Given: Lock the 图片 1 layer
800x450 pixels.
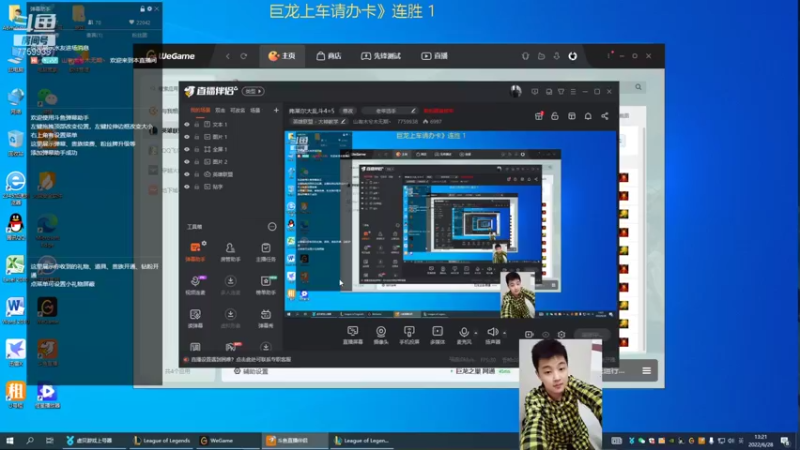Looking at the screenshot, I should tap(196, 137).
